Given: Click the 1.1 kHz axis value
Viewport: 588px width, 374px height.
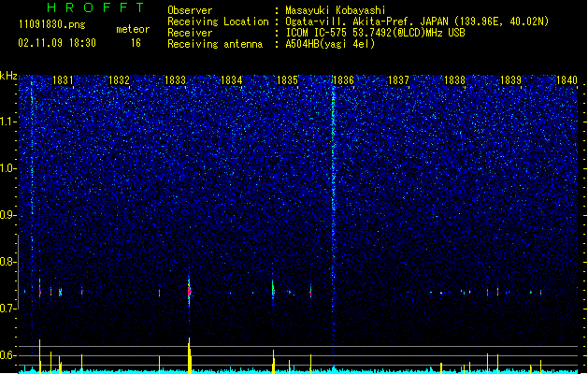Looking at the screenshot, I should point(8,122).
